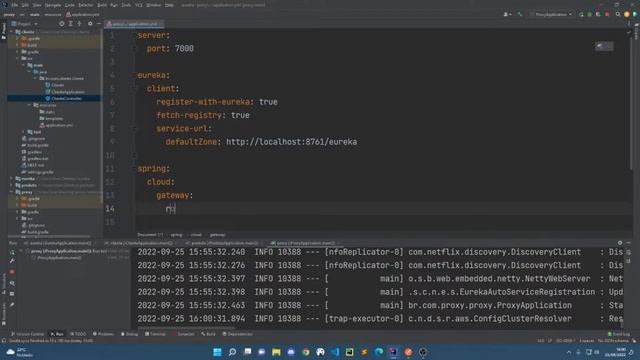Click the console horizontal scrollbar
The width and height of the screenshot is (640, 360).
186,327
